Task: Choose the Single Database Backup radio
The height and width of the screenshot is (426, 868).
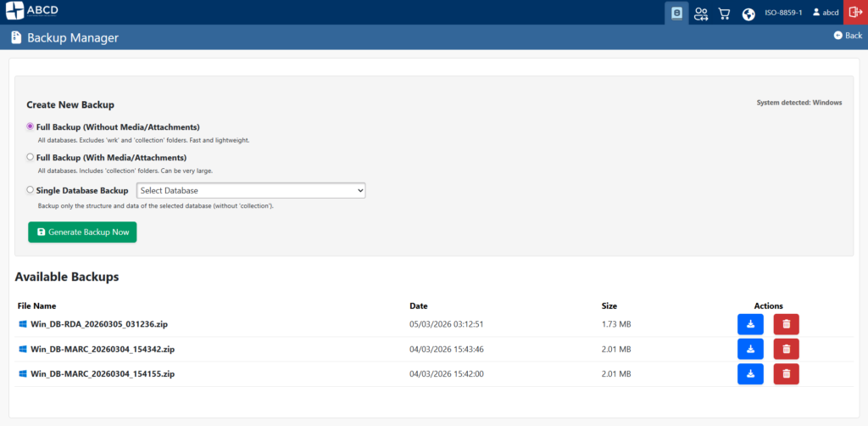Action: [31, 190]
